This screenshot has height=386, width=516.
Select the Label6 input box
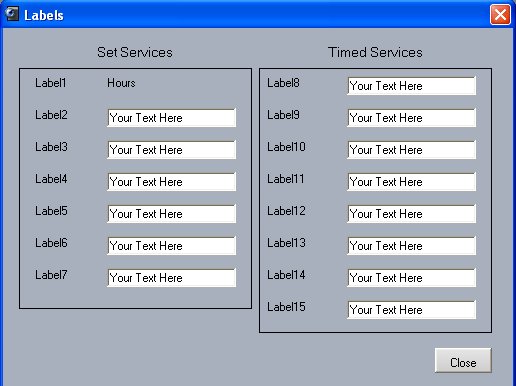[x=172, y=246]
